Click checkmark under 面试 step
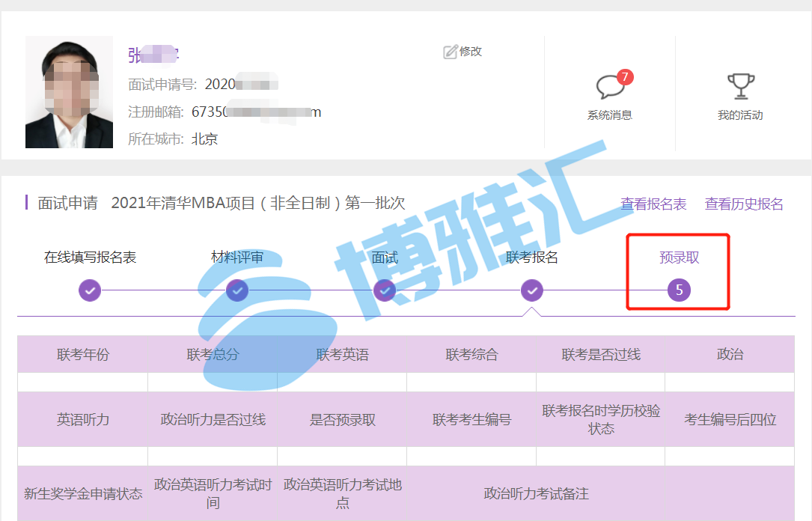812x521 pixels. pos(385,290)
